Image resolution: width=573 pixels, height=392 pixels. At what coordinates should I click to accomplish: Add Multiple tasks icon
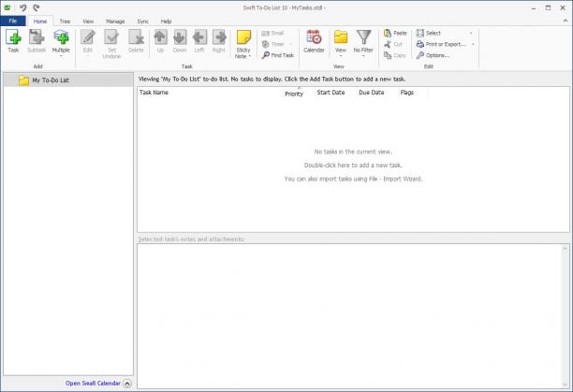61,37
